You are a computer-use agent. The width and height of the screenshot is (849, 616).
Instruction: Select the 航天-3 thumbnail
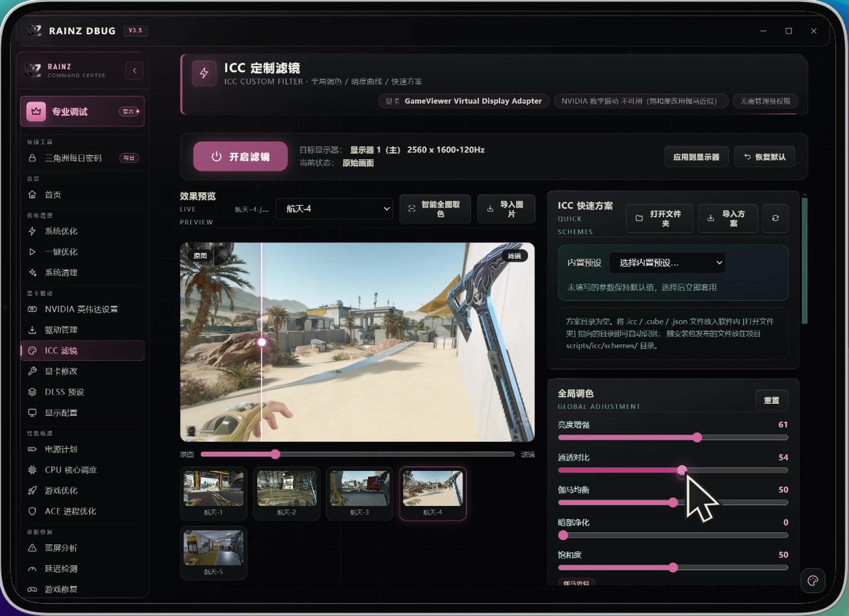[359, 493]
